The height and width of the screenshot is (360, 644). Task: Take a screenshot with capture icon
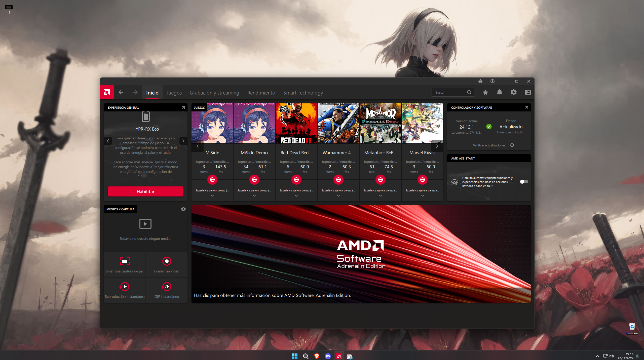click(125, 261)
